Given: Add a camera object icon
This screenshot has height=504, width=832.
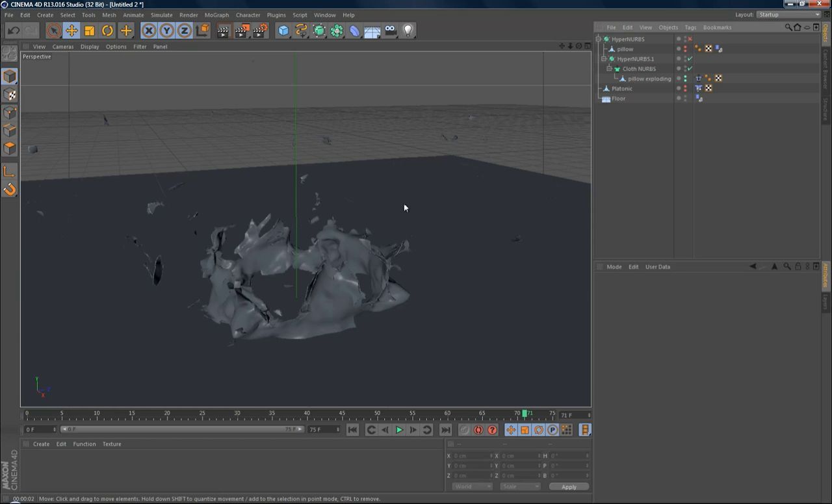Looking at the screenshot, I should point(391,31).
